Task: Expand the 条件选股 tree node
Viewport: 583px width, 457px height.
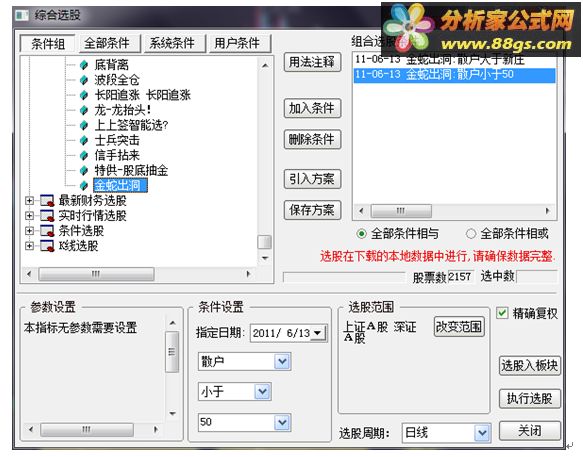Action: [29, 231]
